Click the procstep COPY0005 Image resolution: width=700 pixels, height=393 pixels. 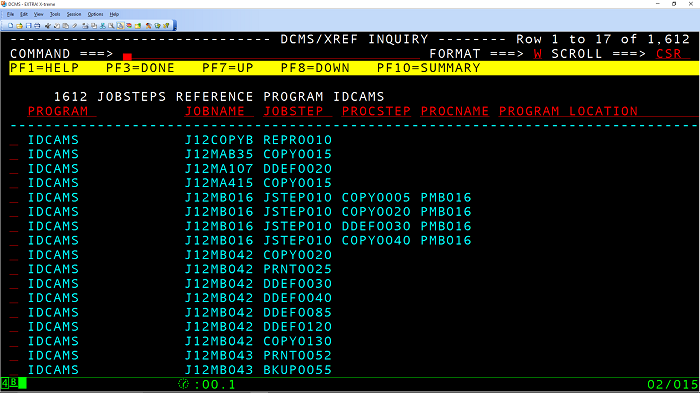(376, 197)
